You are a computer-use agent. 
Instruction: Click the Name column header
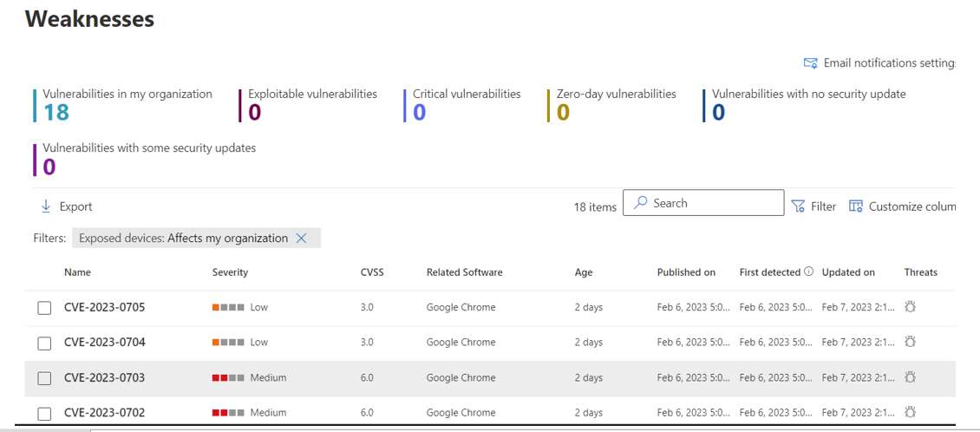pos(77,272)
